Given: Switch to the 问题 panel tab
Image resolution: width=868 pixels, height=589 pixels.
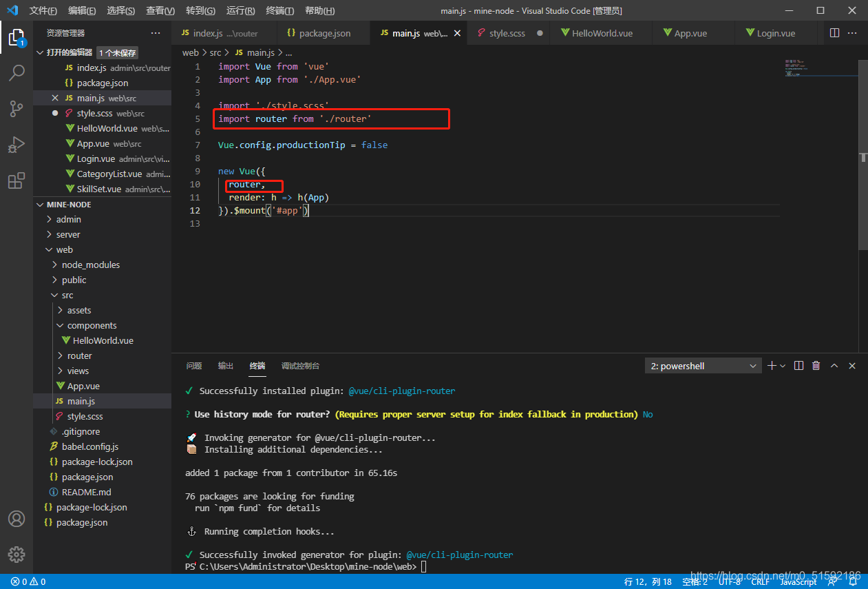Looking at the screenshot, I should (194, 366).
